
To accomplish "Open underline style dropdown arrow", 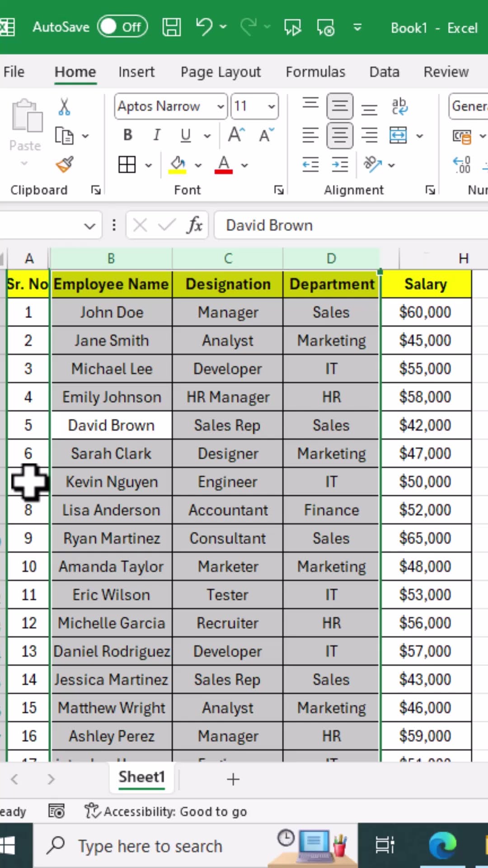I will 207,136.
